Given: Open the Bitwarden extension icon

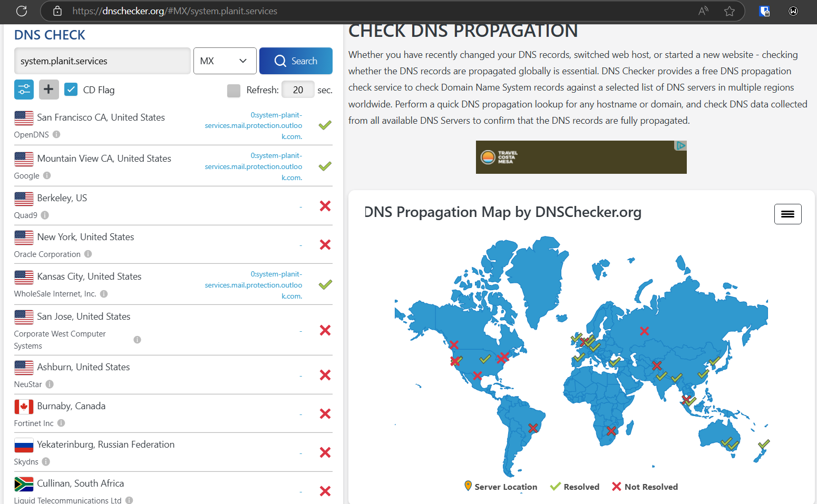Looking at the screenshot, I should pyautogui.click(x=764, y=11).
